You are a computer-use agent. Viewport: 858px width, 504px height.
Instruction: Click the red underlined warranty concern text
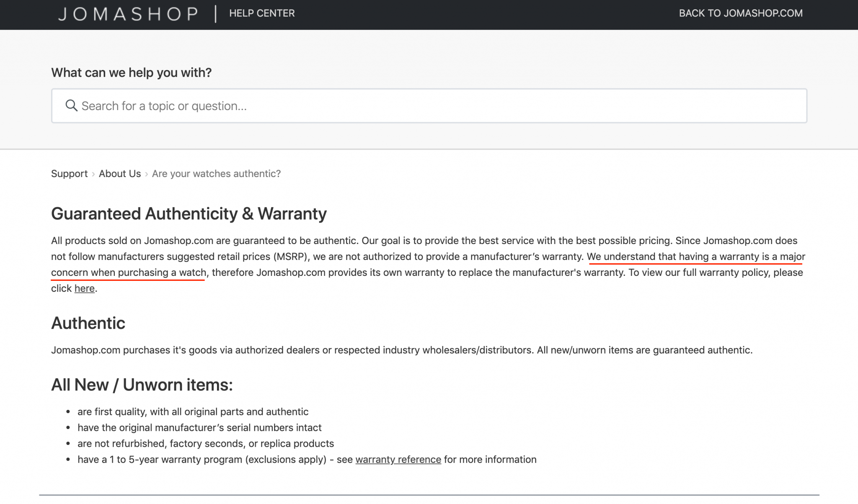click(695, 257)
